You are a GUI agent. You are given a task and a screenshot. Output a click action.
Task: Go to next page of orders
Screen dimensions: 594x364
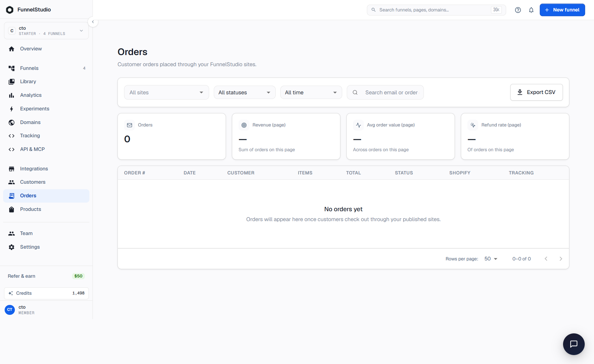pyautogui.click(x=561, y=259)
